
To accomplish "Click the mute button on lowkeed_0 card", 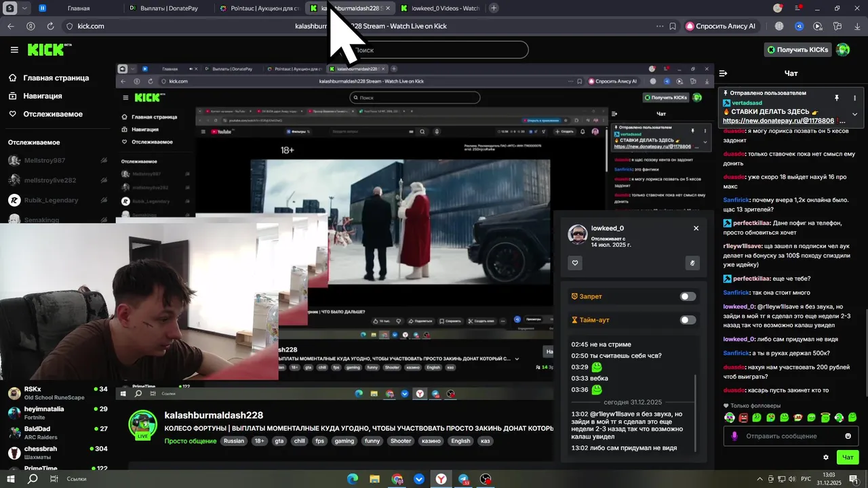I will tap(692, 263).
